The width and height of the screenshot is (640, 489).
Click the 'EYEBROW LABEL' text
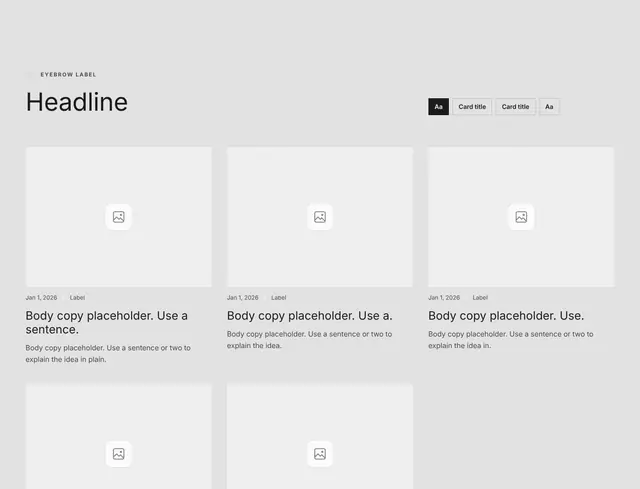pyautogui.click(x=68, y=75)
